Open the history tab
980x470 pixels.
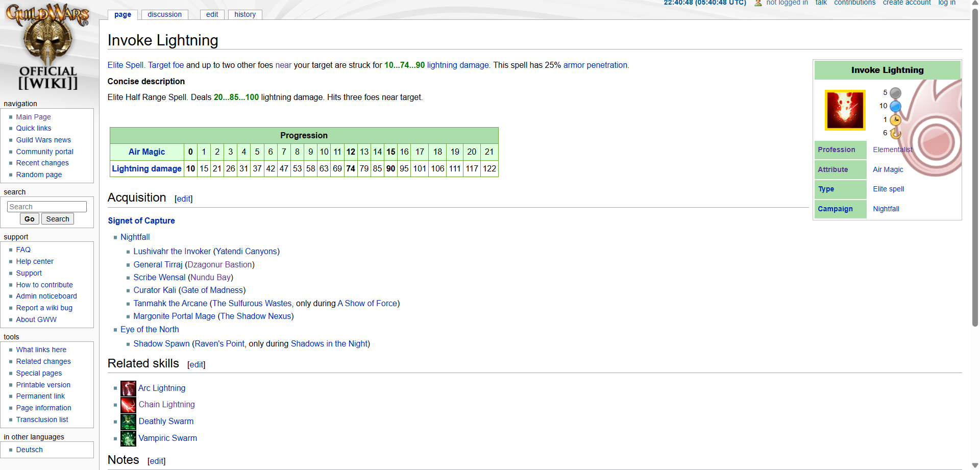point(245,14)
